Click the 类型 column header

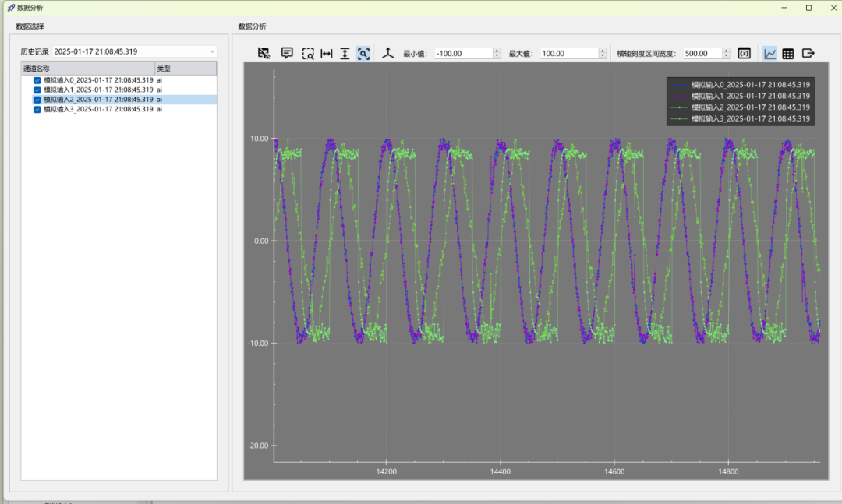pos(186,69)
